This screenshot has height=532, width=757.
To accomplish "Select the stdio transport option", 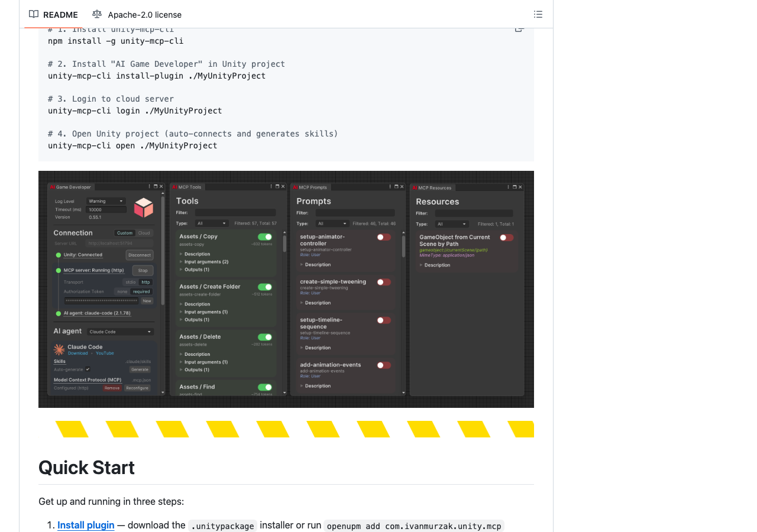I will (x=131, y=282).
